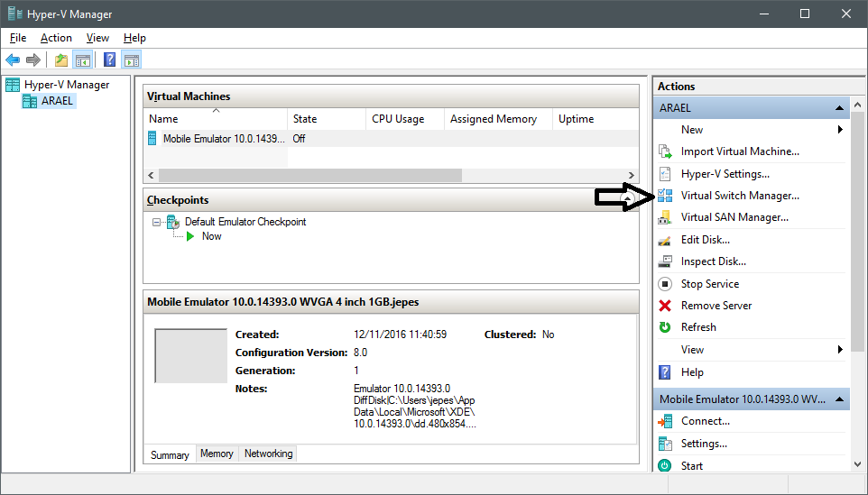This screenshot has width=868, height=495.
Task: Switch to the Memory tab
Action: click(217, 454)
